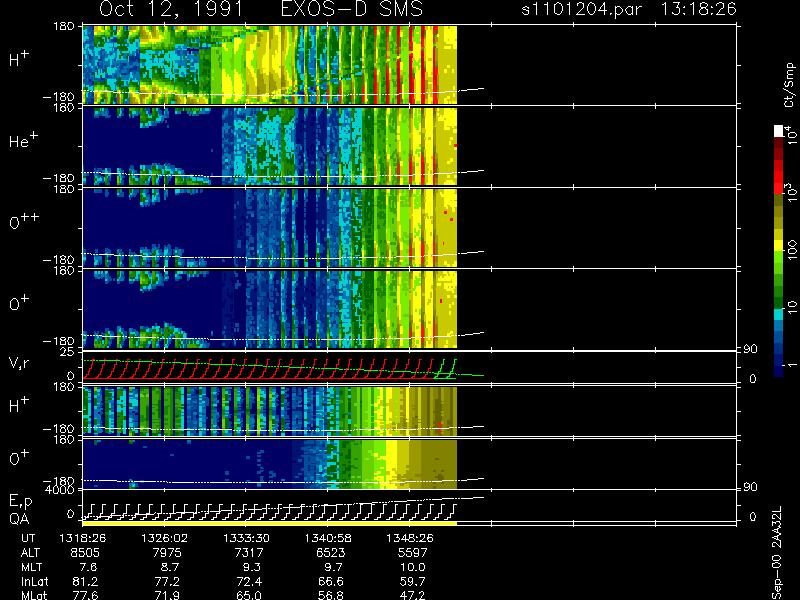
Task: Click the E,p white stepped line plot
Action: (269, 511)
